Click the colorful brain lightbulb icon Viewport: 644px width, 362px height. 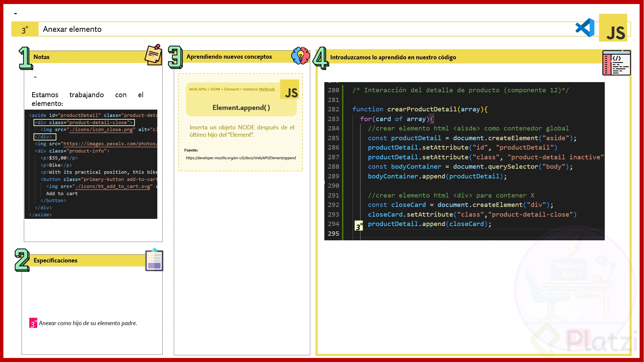301,56
